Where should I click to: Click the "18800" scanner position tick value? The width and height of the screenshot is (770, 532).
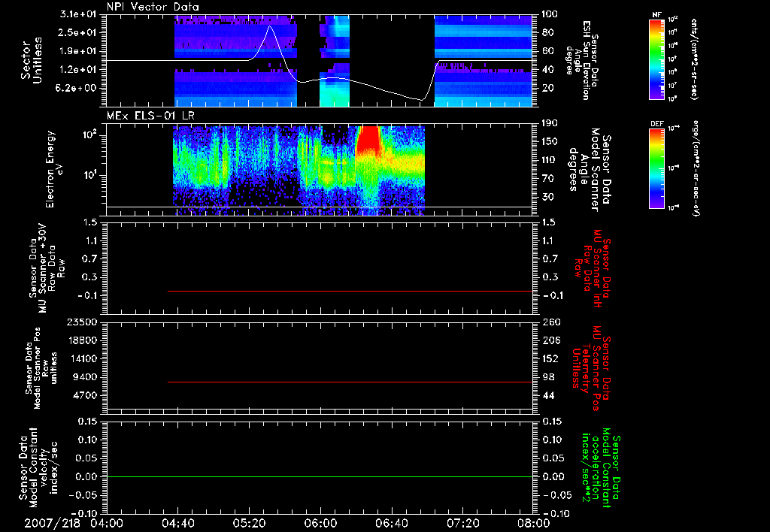pyautogui.click(x=83, y=340)
